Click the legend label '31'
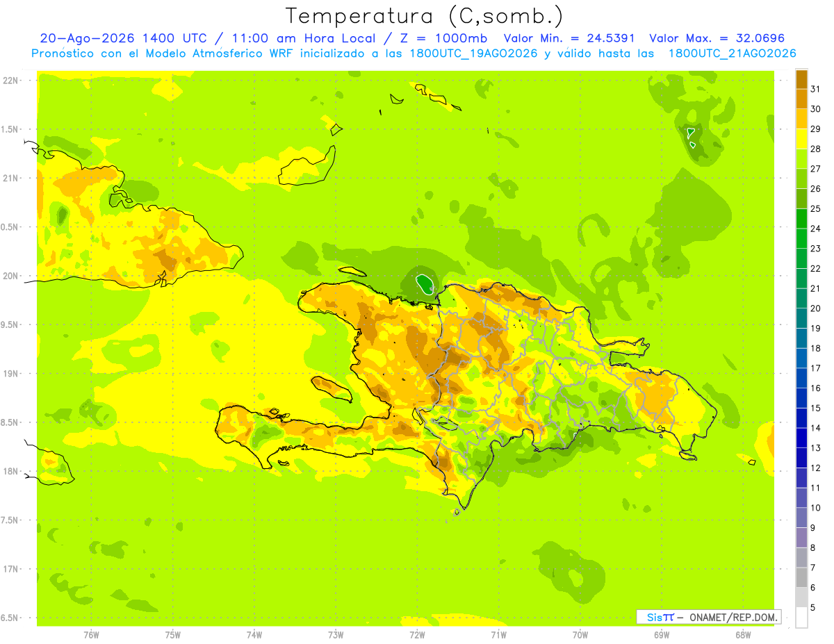The width and height of the screenshot is (834, 644). [815, 89]
